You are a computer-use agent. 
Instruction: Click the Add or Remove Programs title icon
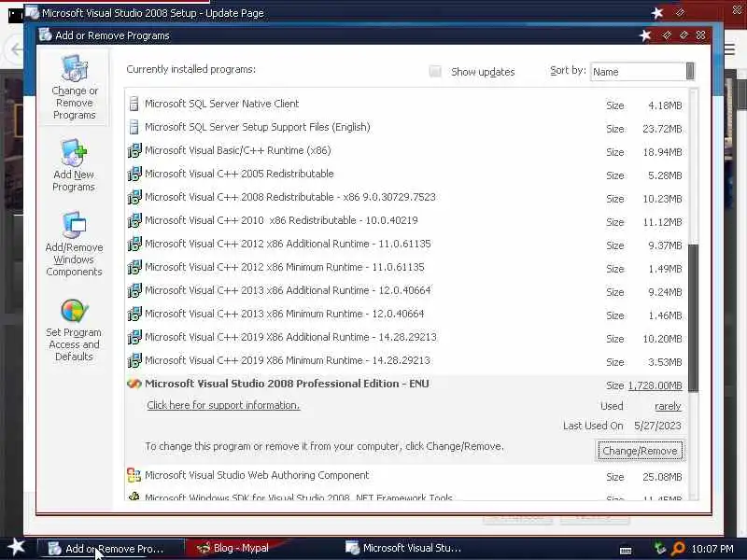45,35
